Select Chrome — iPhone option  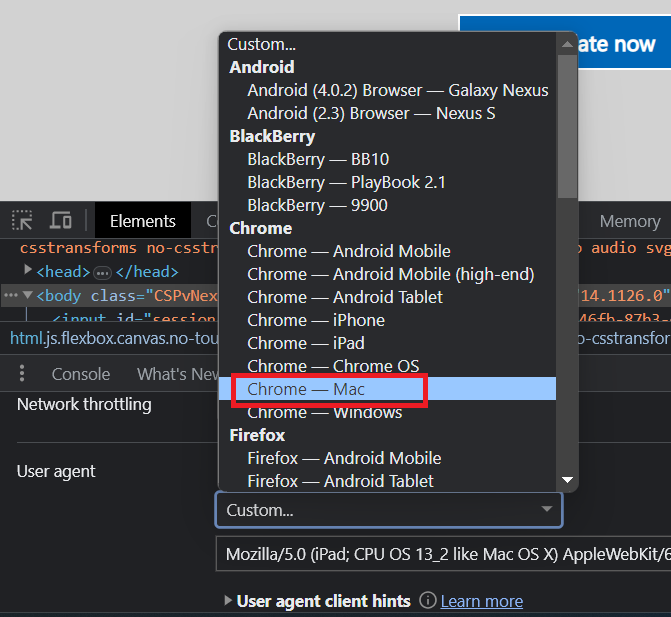(387, 320)
